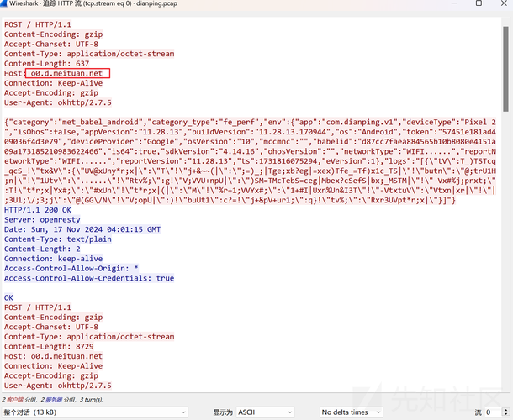Click the Access-Control-Allow-Origin: * line
This screenshot has height=420, width=513.
71,268
